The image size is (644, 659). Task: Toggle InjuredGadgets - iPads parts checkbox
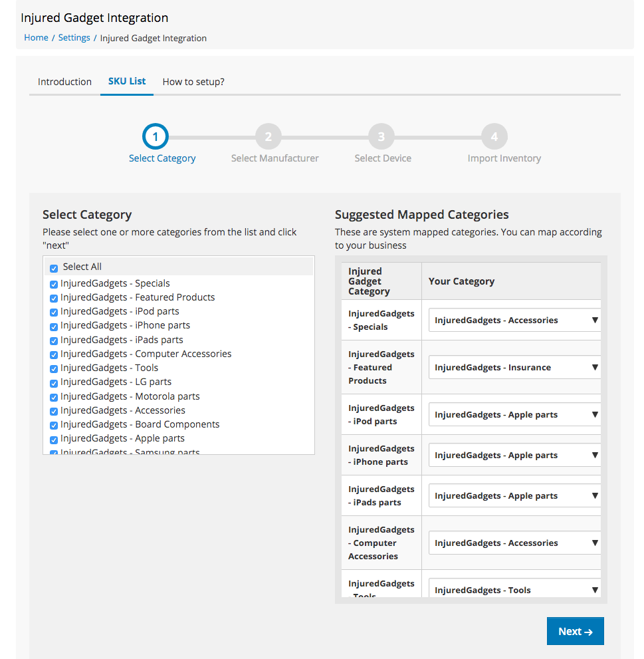point(54,341)
